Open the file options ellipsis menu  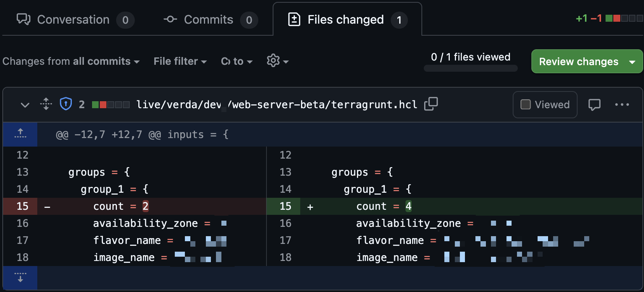coord(622,105)
